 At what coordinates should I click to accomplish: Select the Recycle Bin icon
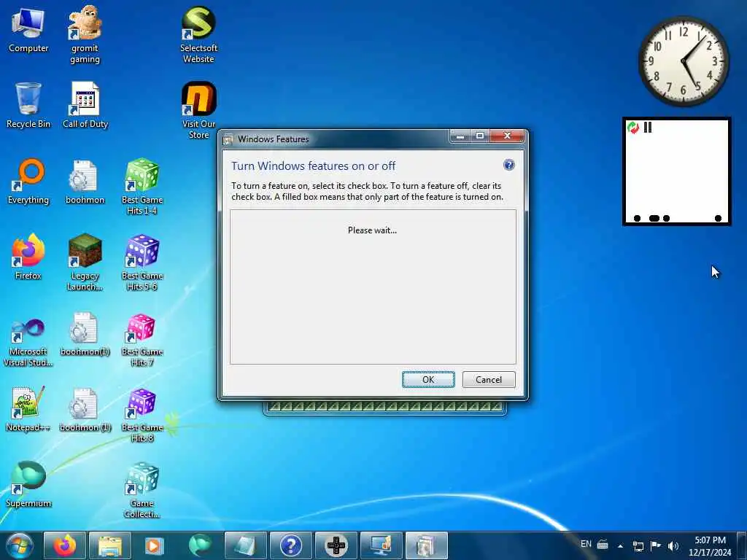point(28,105)
